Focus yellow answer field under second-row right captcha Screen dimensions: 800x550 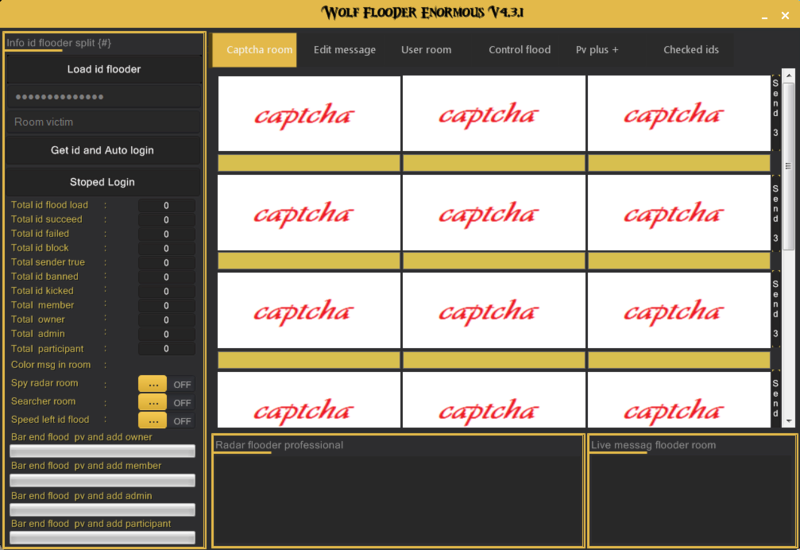679,261
